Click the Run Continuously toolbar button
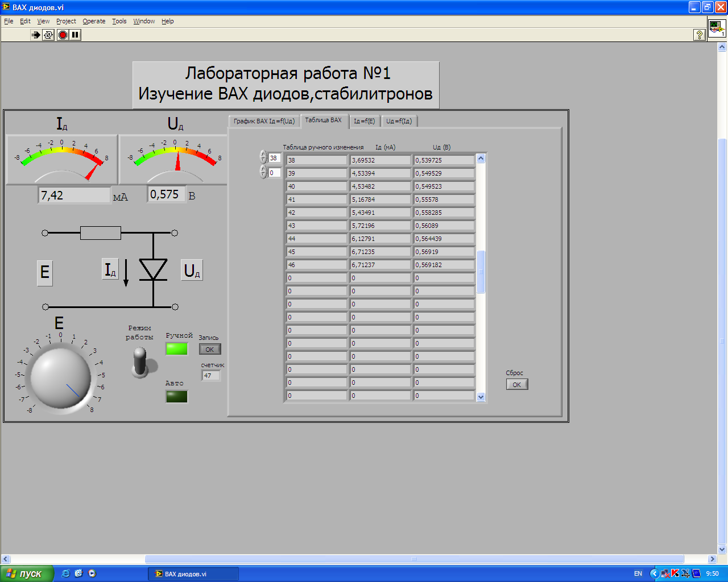The height and width of the screenshot is (582, 728). coord(48,35)
